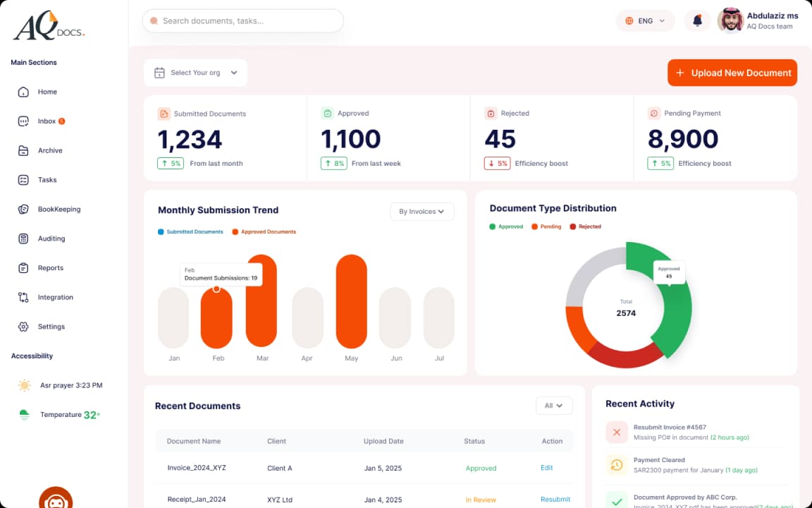The height and width of the screenshot is (508, 812).
Task: Click the Upload New Document button
Action: click(732, 73)
